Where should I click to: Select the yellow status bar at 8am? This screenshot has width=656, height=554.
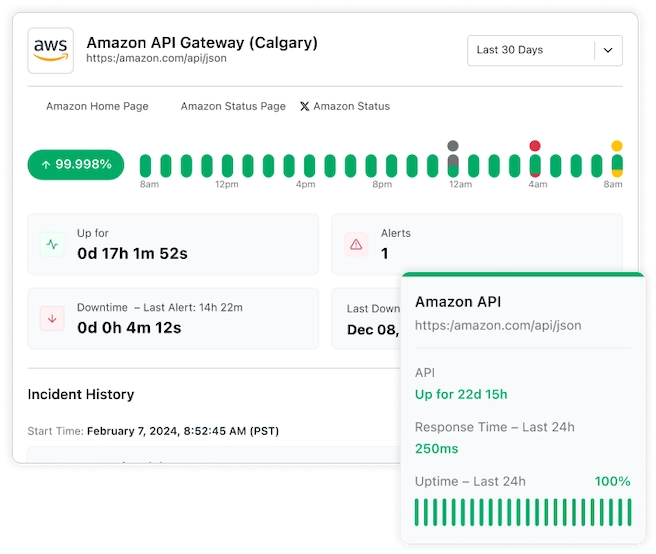617,160
